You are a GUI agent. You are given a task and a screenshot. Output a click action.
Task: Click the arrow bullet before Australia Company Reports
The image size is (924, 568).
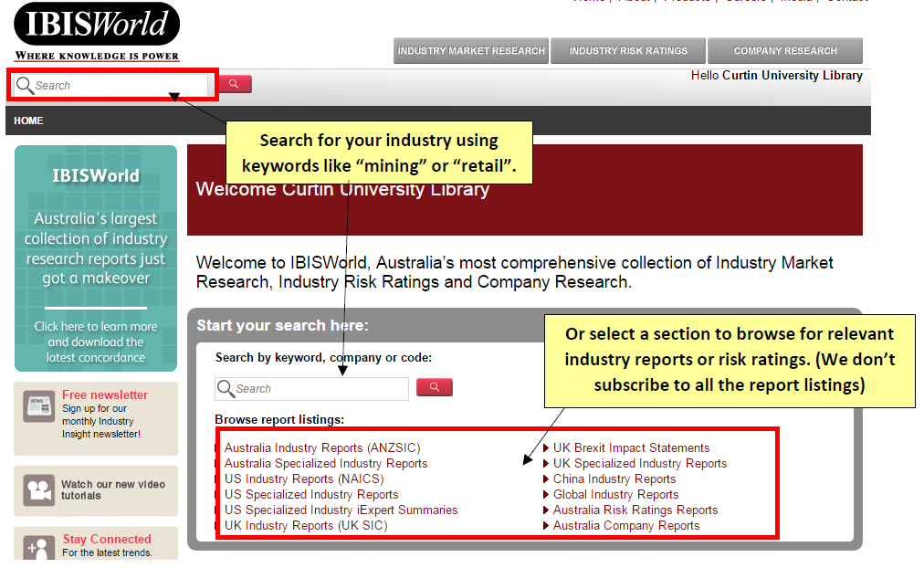pos(546,525)
